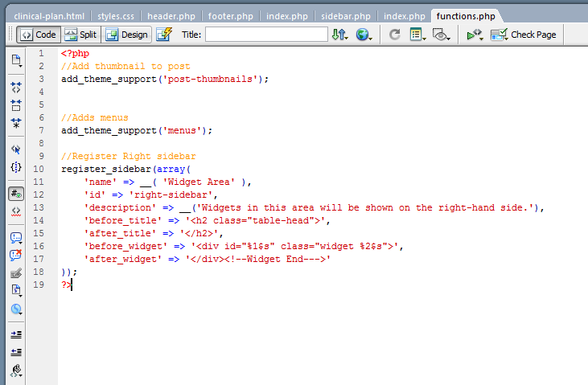This screenshot has height=385, width=588.
Task: Toggle Line Numbers button
Action: [x=16, y=194]
